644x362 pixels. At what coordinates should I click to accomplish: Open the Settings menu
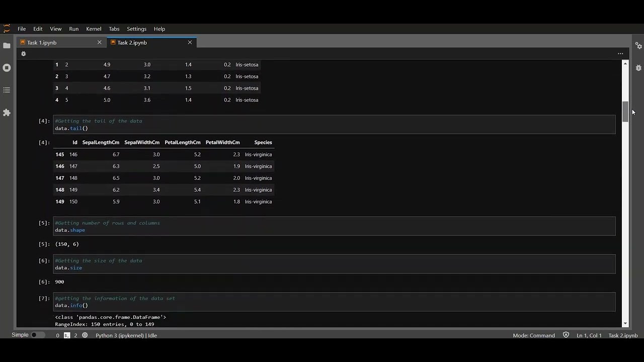point(136,29)
